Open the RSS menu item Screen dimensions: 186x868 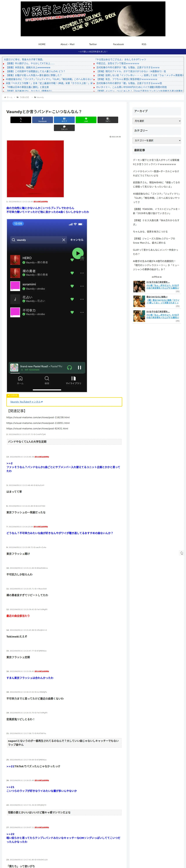tap(144, 44)
